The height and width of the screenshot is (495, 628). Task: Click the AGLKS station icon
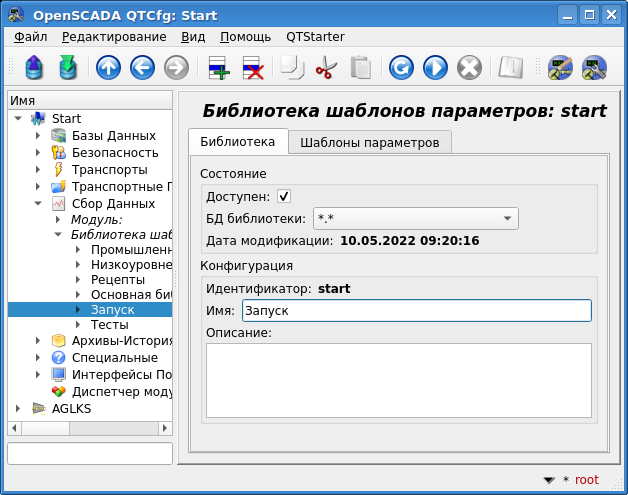coord(38,408)
